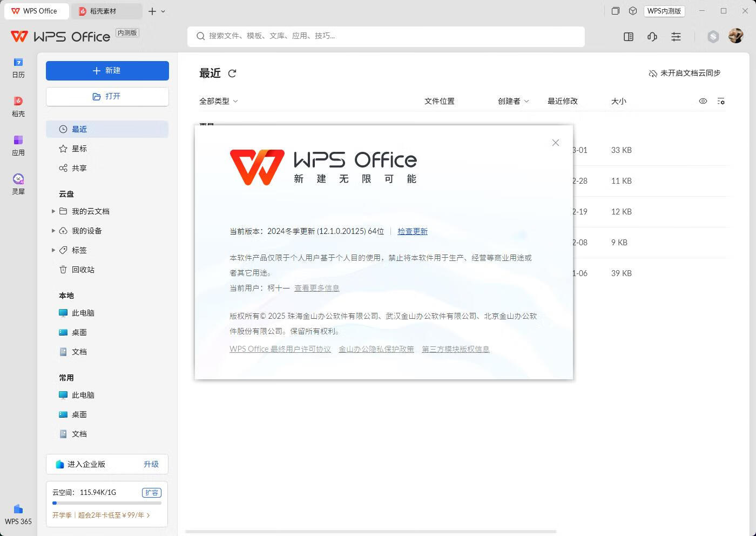This screenshot has width=756, height=536.
Task: Click the 内测版 badge beside WPS Office logo
Action: [127, 33]
